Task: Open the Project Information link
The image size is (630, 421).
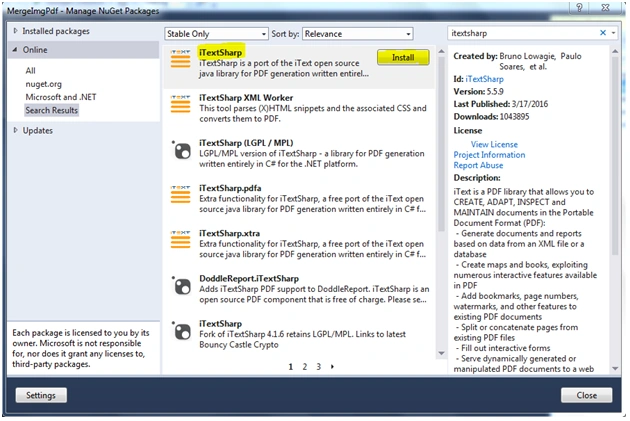Action: [x=489, y=155]
